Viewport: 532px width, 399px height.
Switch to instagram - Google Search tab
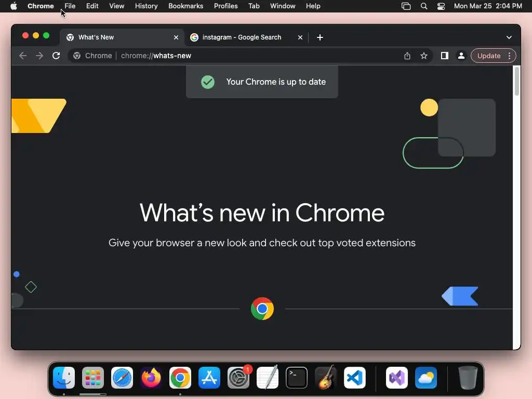click(x=247, y=37)
